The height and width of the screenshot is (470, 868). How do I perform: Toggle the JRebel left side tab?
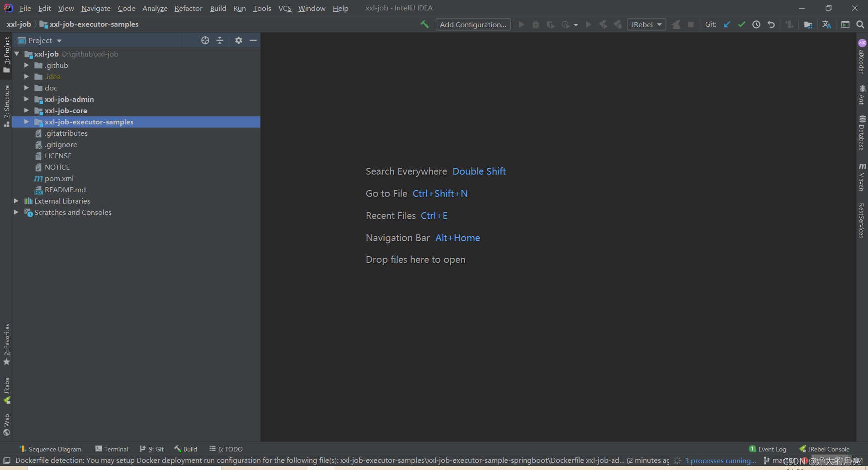[6, 390]
